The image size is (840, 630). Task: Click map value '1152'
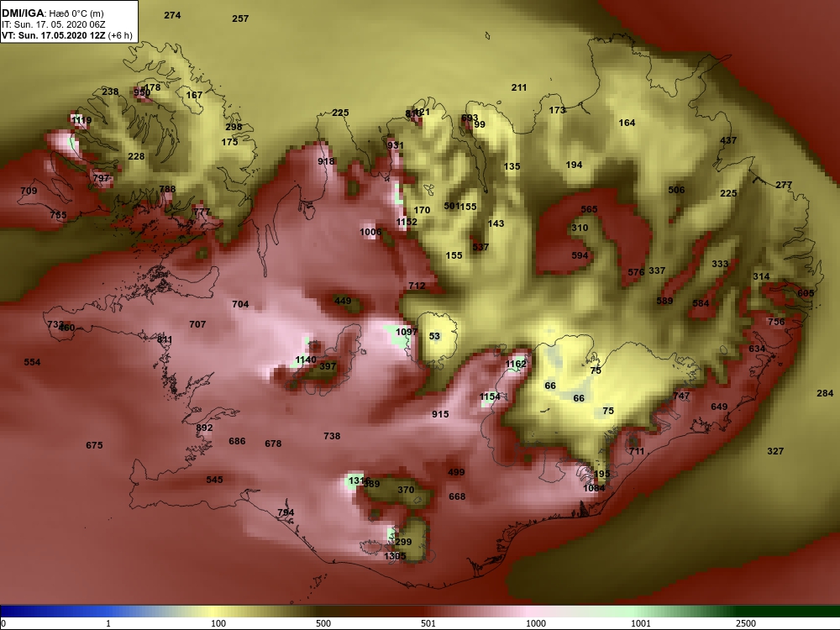[407, 222]
